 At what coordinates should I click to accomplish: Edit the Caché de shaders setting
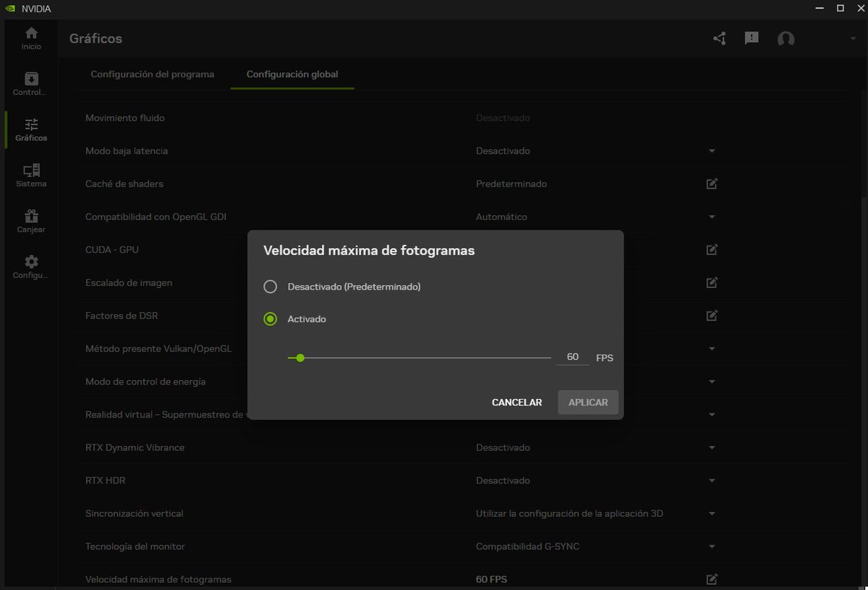(x=712, y=184)
